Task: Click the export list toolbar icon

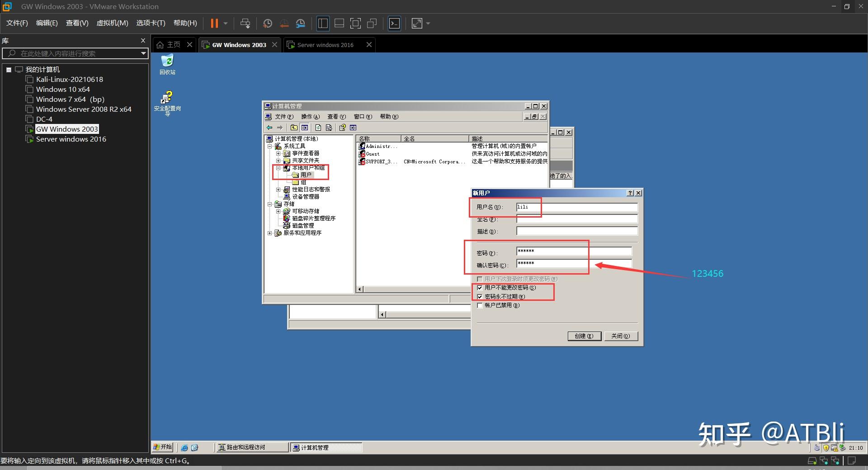Action: click(329, 128)
